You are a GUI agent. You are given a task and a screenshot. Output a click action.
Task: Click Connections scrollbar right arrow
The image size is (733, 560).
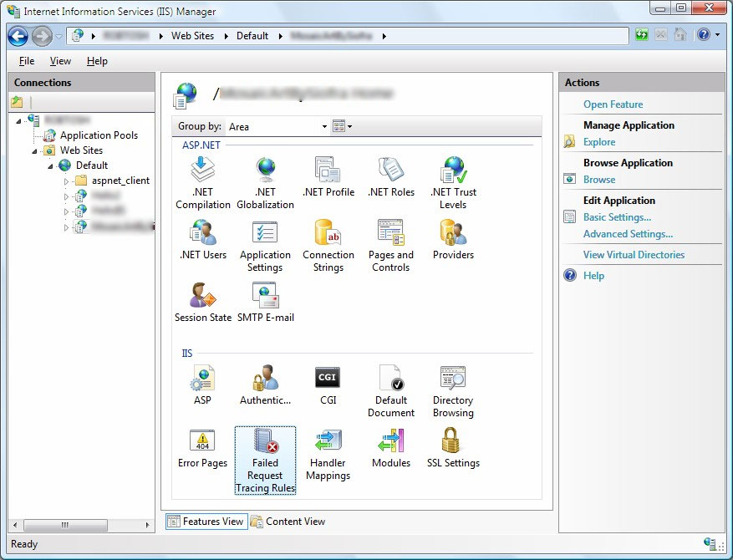pyautogui.click(x=148, y=525)
